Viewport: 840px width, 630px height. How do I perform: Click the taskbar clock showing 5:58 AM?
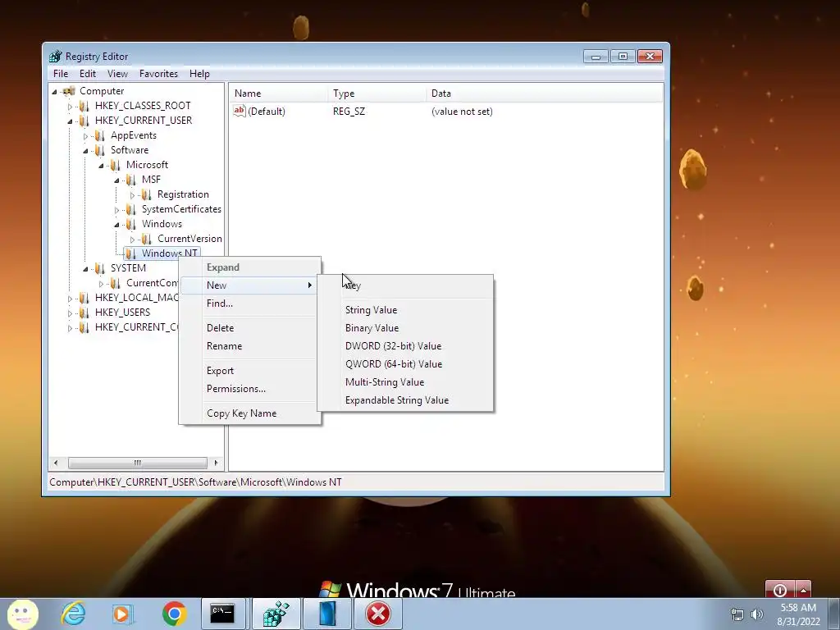point(798,614)
